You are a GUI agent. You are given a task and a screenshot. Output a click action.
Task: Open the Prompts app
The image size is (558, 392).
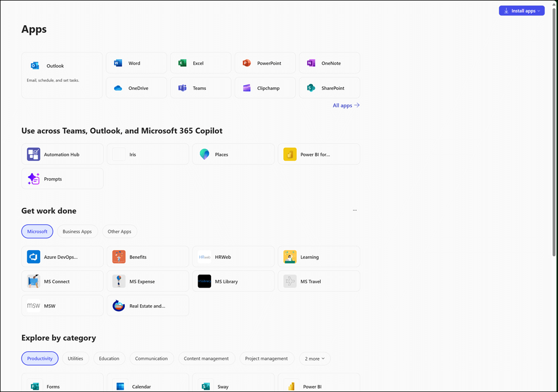62,178
